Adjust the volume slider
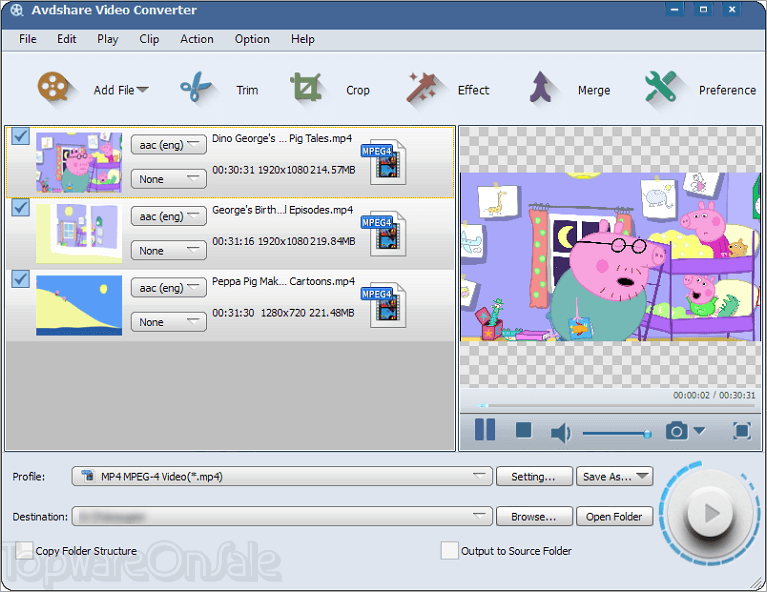Image resolution: width=767 pixels, height=592 pixels. 617,433
